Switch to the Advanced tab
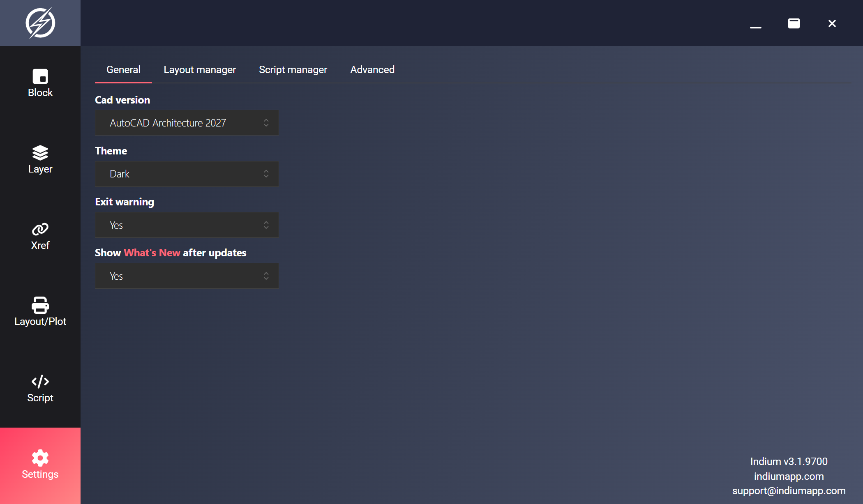Screen dimensions: 863x504 pos(372,70)
